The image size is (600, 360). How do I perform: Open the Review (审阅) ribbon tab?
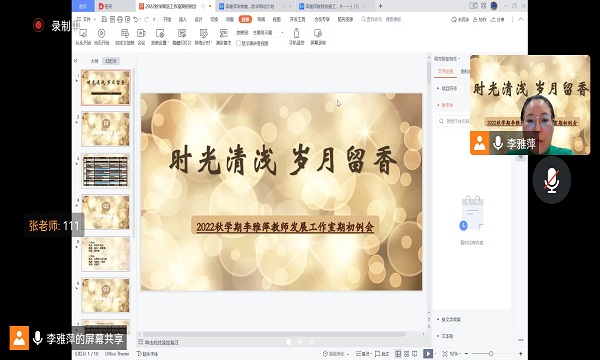pyautogui.click(x=261, y=19)
